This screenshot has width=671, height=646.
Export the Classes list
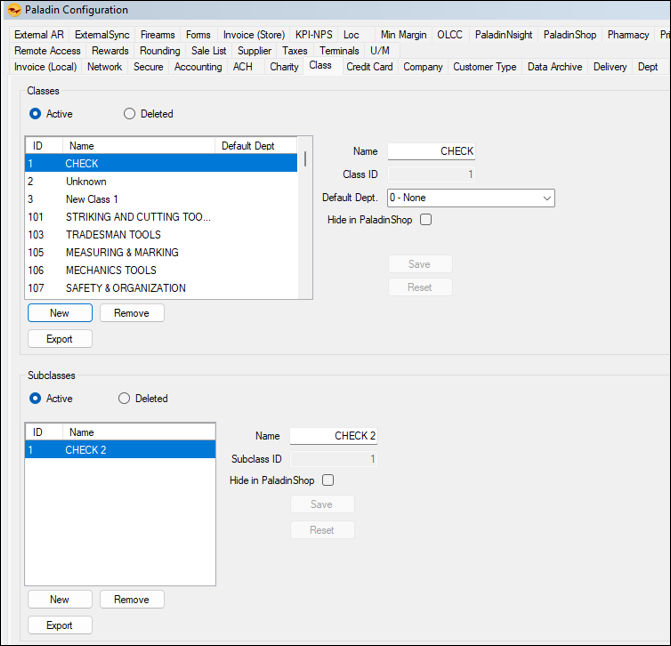pyautogui.click(x=60, y=339)
